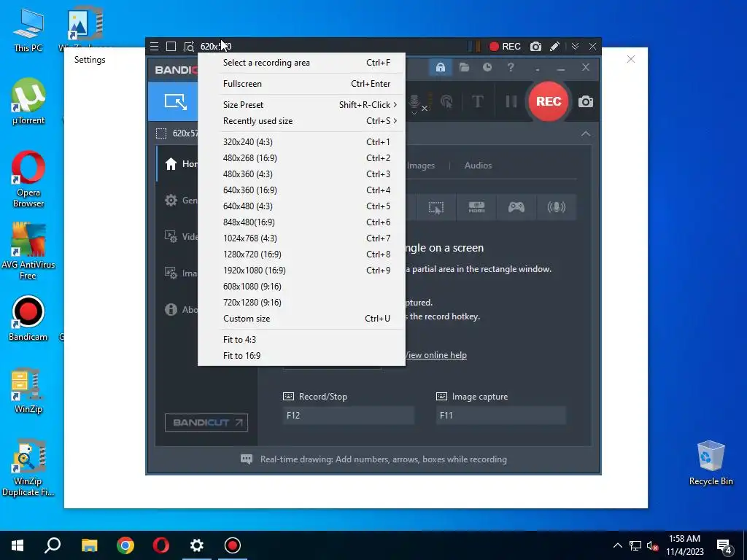Open scheduled recording clock icon

click(x=487, y=67)
